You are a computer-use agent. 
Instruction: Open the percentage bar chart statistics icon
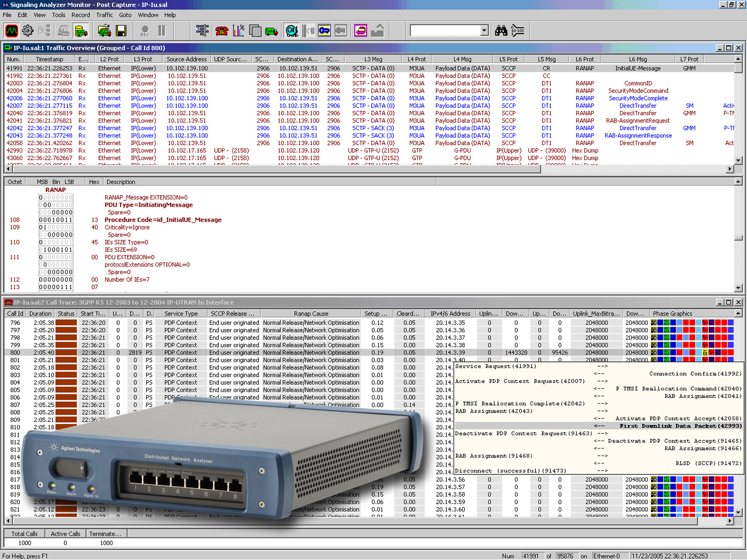tap(239, 31)
